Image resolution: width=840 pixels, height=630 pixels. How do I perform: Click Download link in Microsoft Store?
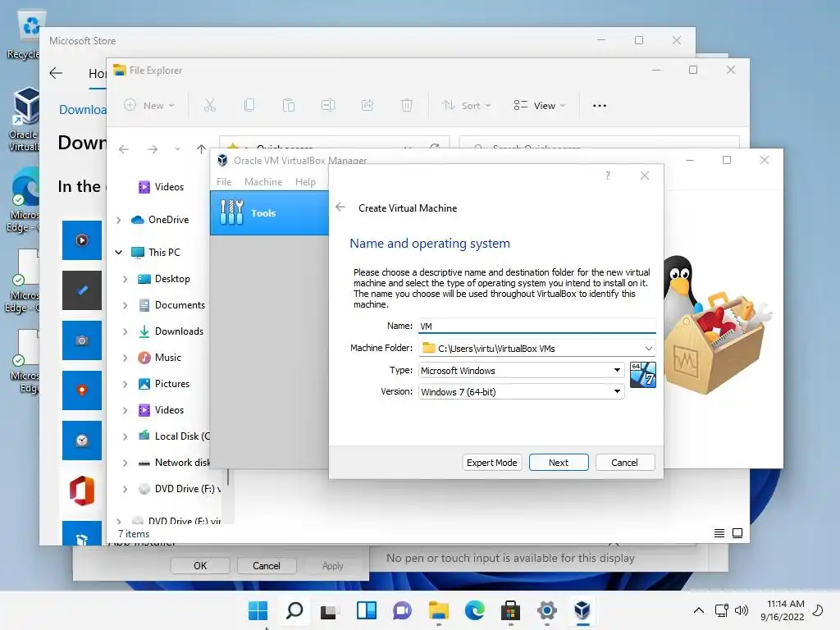point(83,110)
